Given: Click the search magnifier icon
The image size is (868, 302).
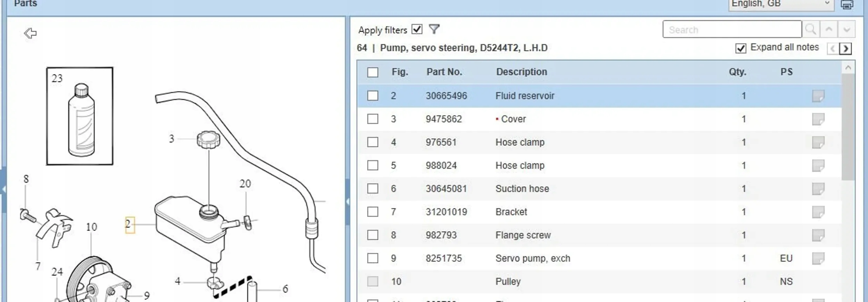Looking at the screenshot, I should (x=811, y=29).
